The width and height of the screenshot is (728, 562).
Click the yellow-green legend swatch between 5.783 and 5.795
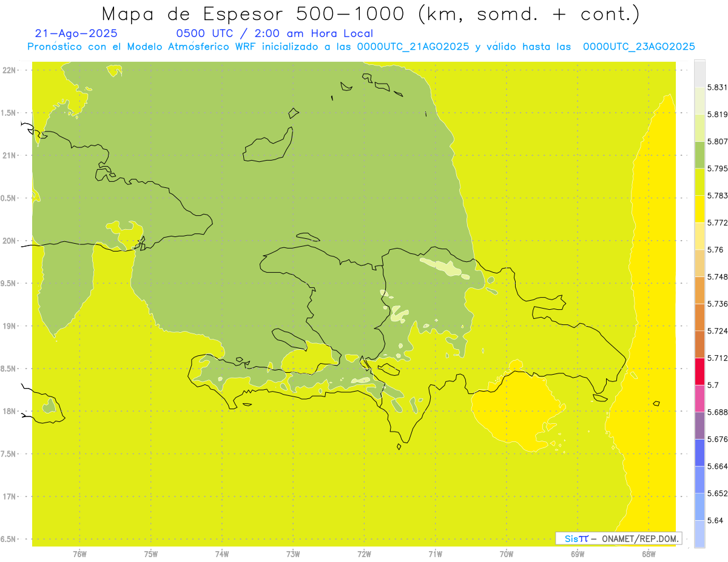pyautogui.click(x=699, y=182)
